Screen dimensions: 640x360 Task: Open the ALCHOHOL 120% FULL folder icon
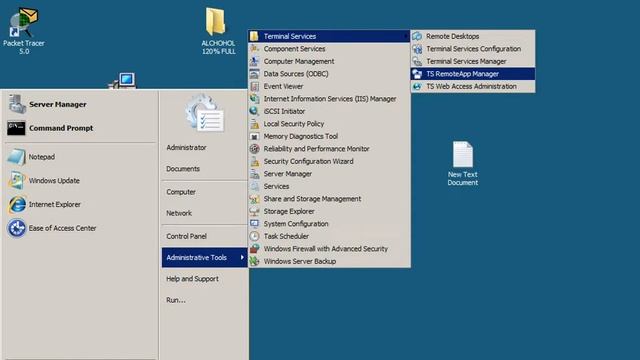[218, 31]
